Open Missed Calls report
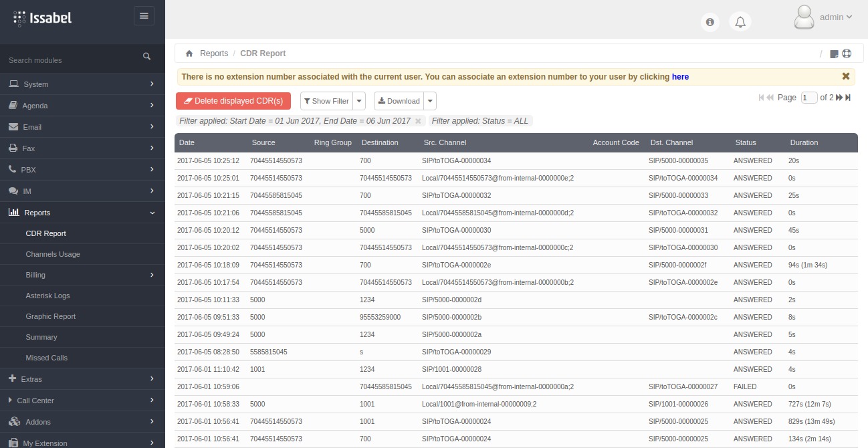 (x=45, y=358)
